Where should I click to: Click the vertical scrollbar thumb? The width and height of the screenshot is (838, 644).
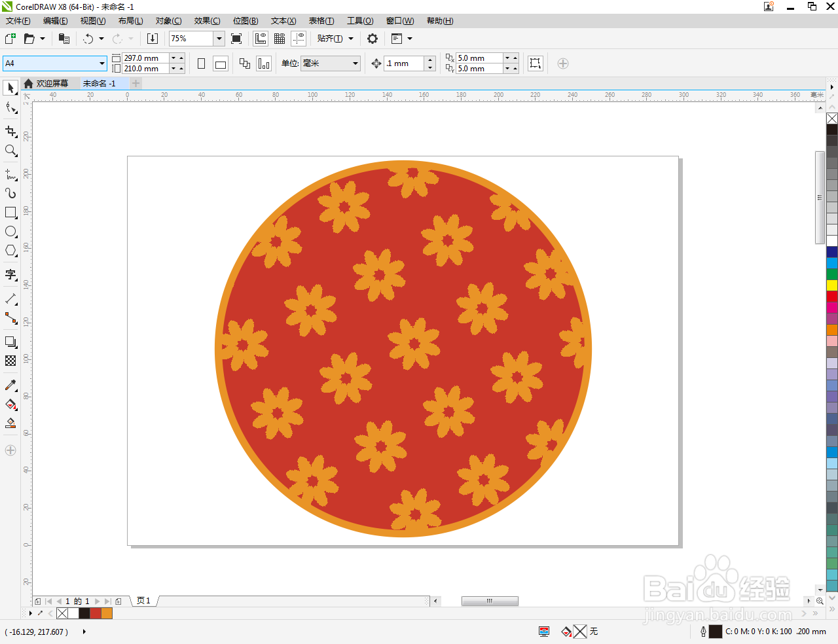coord(820,198)
